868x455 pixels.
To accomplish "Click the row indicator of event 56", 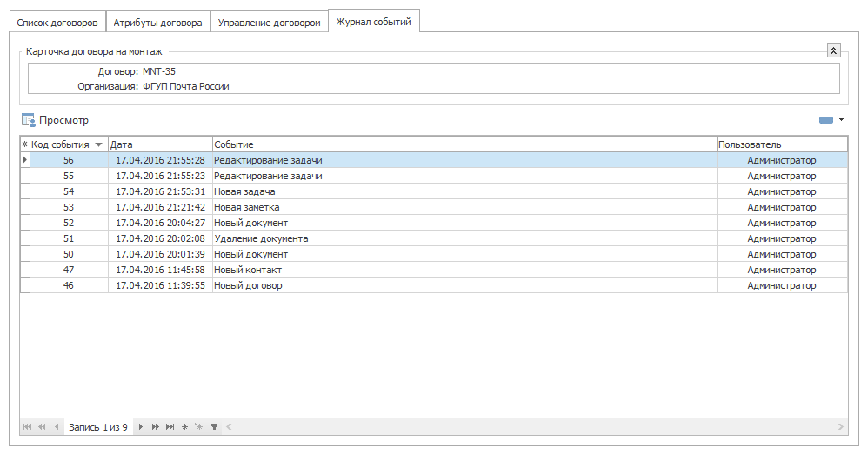I will coord(25,160).
